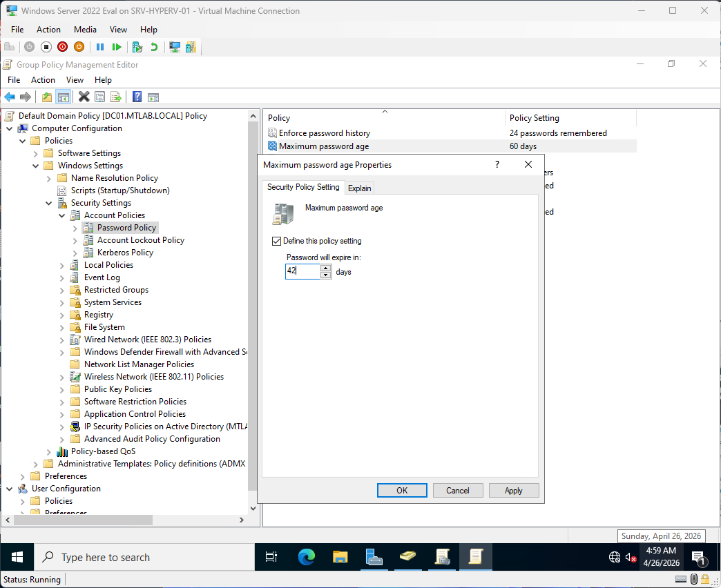Decrease password expire days with down arrow
This screenshot has width=721, height=588.
point(325,275)
